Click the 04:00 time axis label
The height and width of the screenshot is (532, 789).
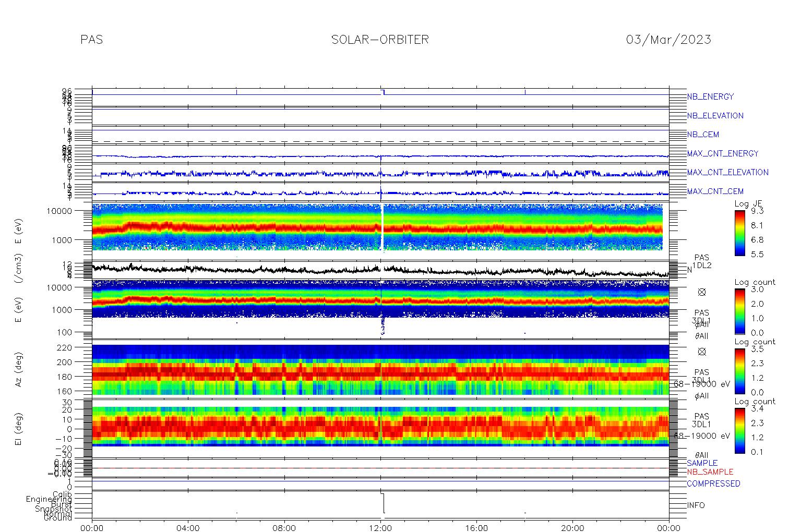click(188, 528)
